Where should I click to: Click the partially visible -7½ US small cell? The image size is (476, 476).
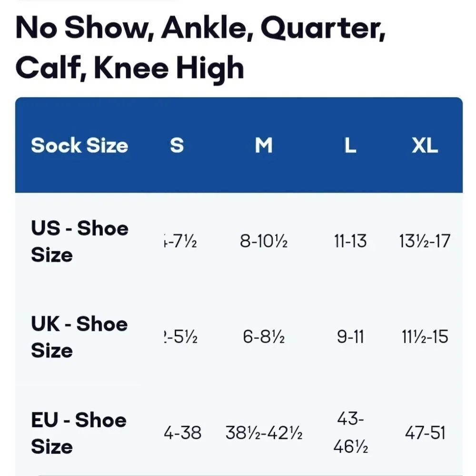coord(180,241)
